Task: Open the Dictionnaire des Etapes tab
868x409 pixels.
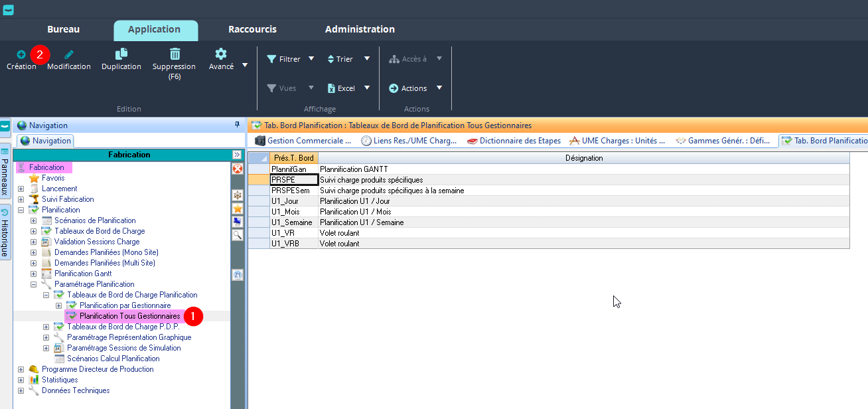Action: tap(514, 141)
